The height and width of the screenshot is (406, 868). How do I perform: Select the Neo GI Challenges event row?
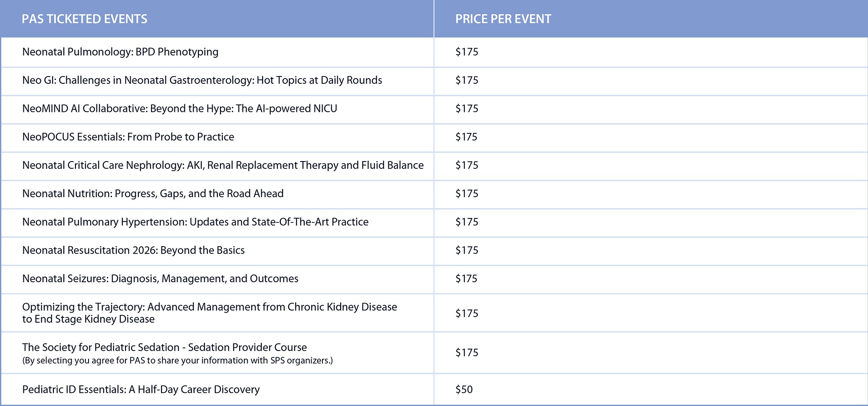click(x=202, y=80)
